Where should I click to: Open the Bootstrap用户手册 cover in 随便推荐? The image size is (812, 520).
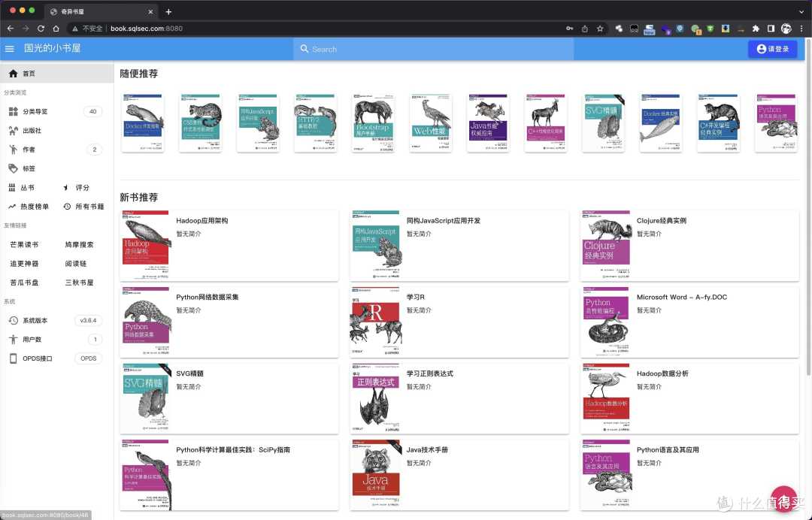374,122
